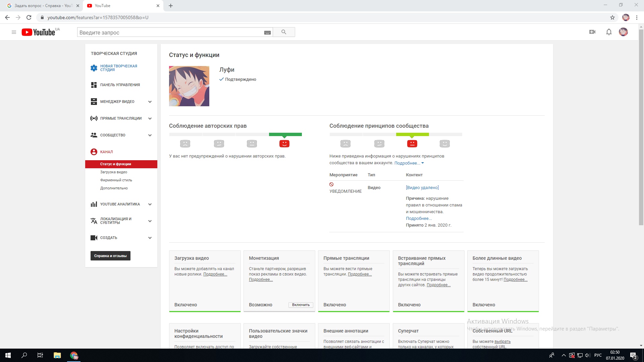
Task: Focus the YouTube search input field
Action: (170, 33)
